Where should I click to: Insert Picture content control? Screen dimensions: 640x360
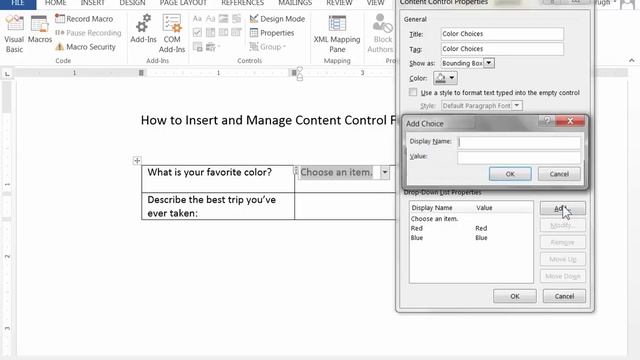pos(223,19)
